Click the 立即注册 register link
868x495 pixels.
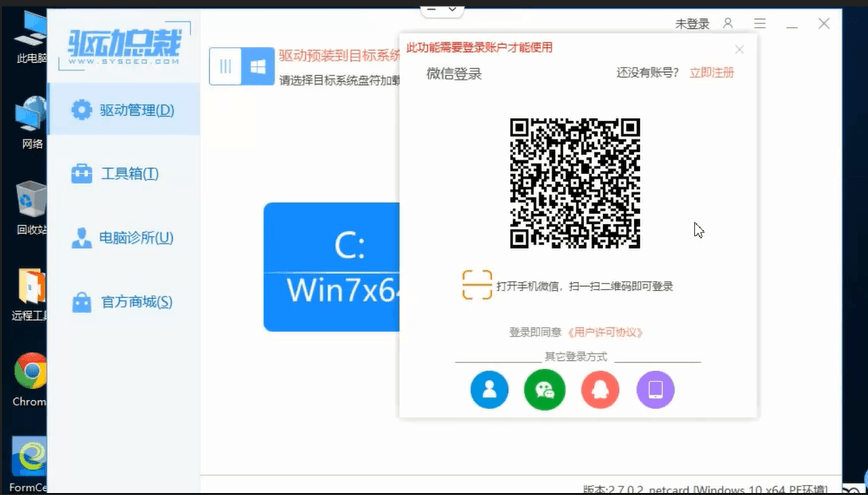coord(711,73)
